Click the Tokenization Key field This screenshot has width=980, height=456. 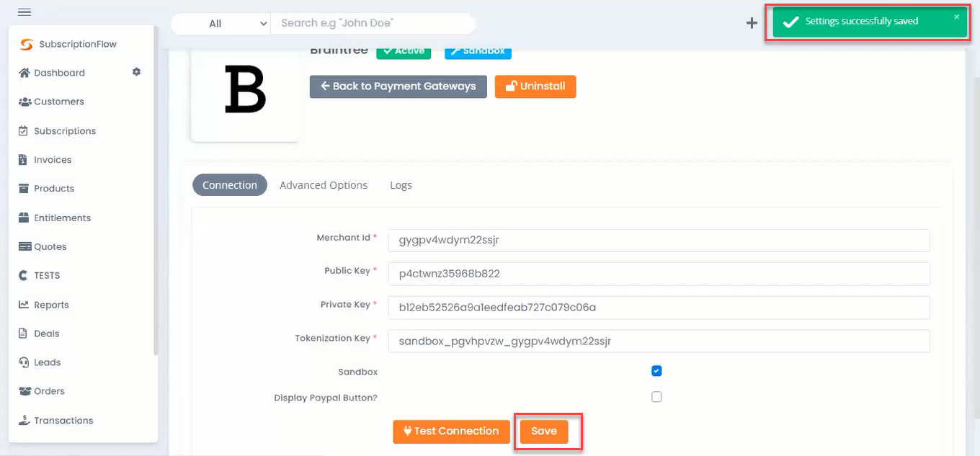point(659,341)
